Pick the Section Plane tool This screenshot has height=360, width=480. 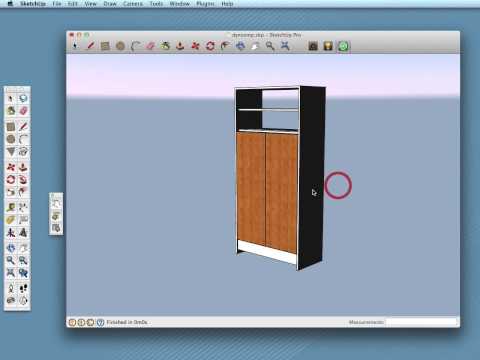pos(23,301)
